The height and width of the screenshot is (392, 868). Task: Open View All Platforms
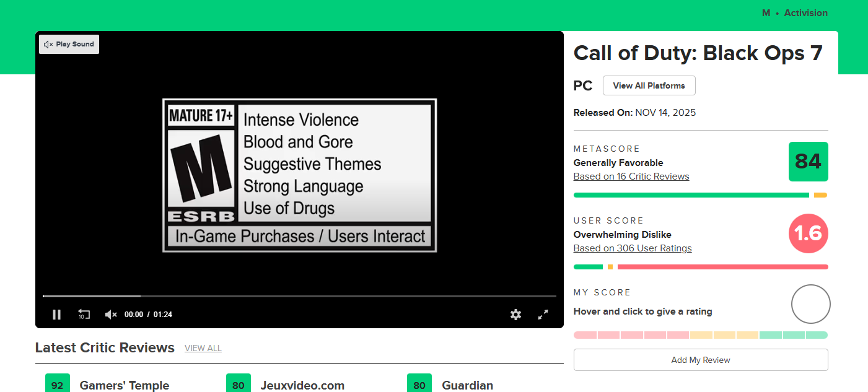click(649, 85)
